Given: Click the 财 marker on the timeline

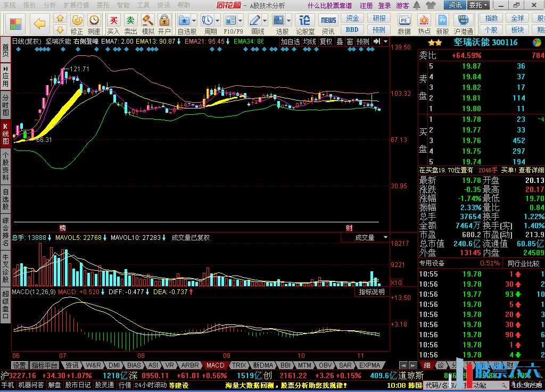Looking at the screenshot, I should click(349, 228).
